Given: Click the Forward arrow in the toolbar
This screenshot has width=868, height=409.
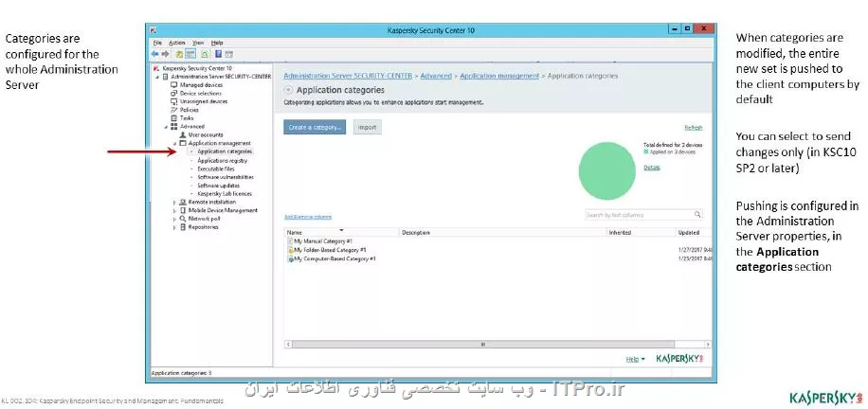Looking at the screenshot, I should coord(165,54).
